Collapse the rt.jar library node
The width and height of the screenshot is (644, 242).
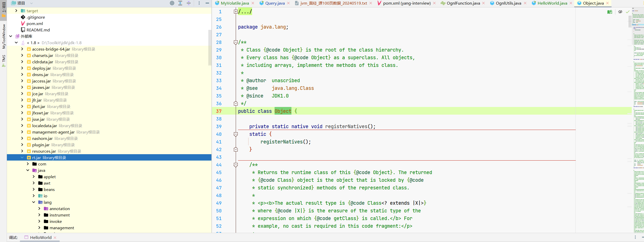22,158
